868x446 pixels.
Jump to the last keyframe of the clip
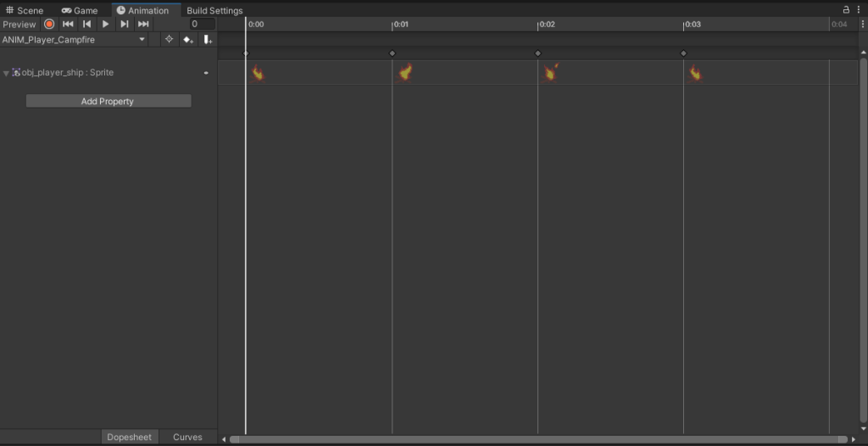[143, 25]
